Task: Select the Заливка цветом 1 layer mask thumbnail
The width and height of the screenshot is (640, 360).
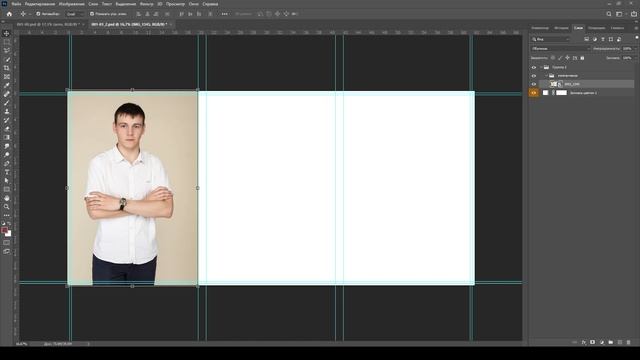Action: coord(562,93)
